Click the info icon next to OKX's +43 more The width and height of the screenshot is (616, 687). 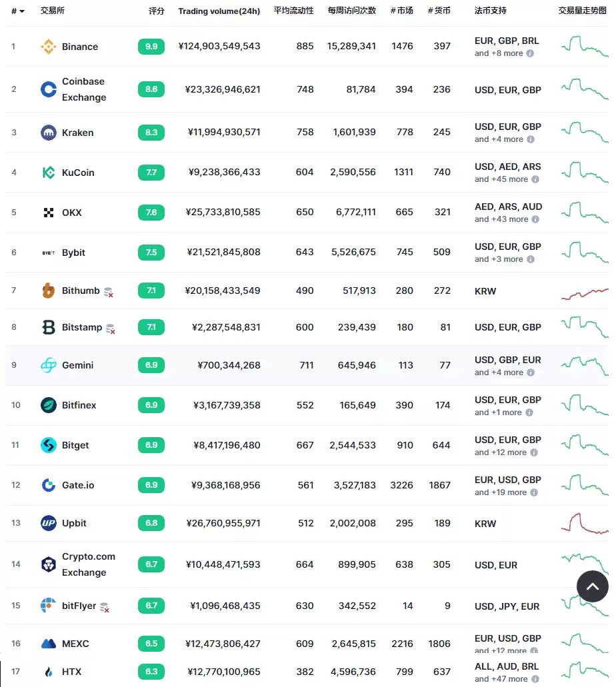(535, 219)
